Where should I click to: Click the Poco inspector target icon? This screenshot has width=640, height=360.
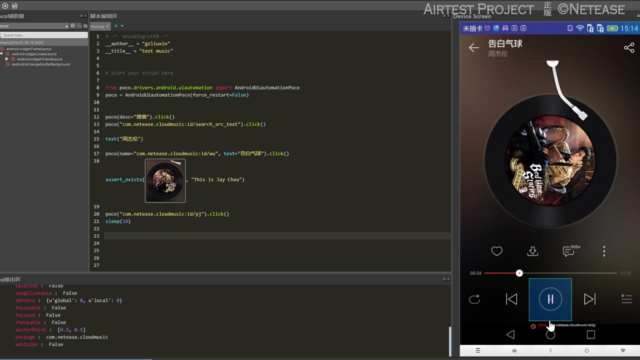(x=73, y=26)
